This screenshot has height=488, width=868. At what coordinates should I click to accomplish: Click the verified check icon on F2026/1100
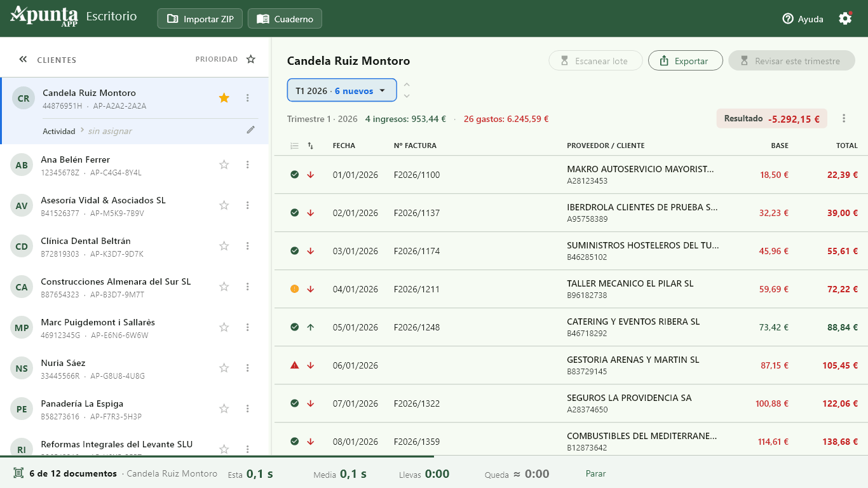click(294, 175)
